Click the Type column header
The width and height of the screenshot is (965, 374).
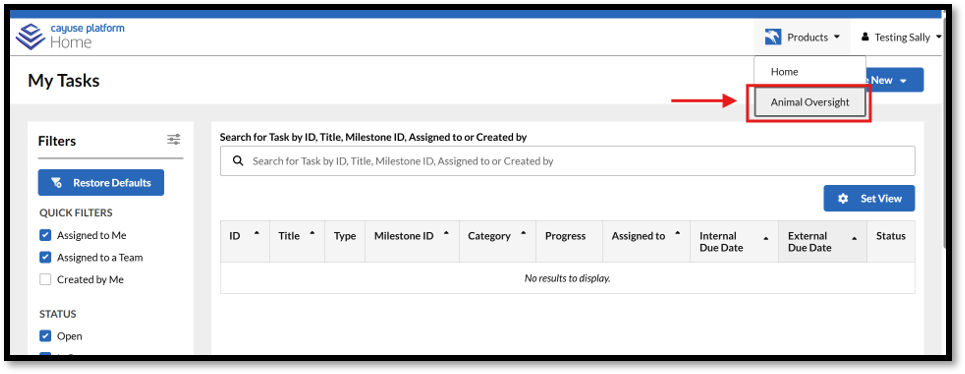345,236
